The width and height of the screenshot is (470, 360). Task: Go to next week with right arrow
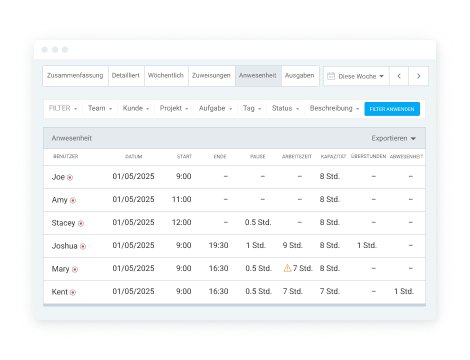pos(419,76)
